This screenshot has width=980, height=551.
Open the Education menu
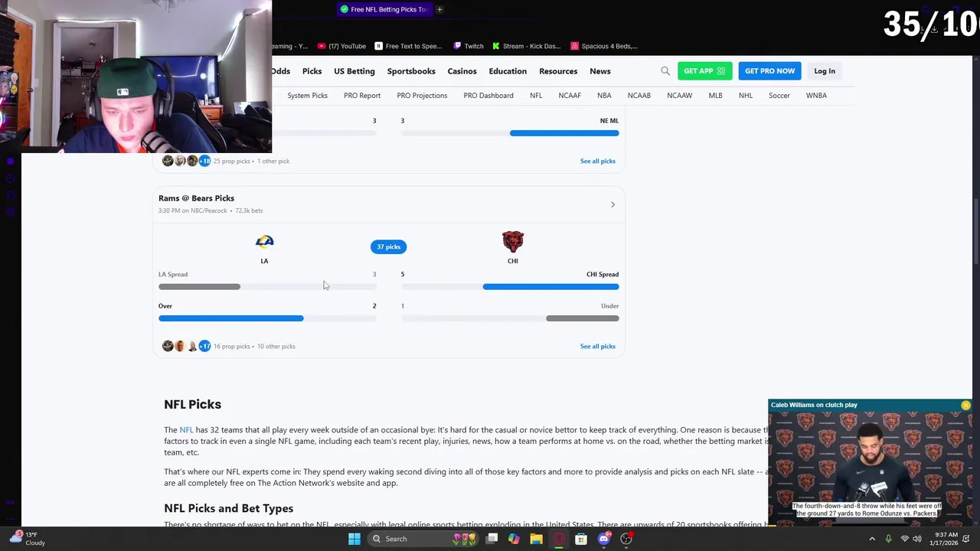tap(508, 71)
